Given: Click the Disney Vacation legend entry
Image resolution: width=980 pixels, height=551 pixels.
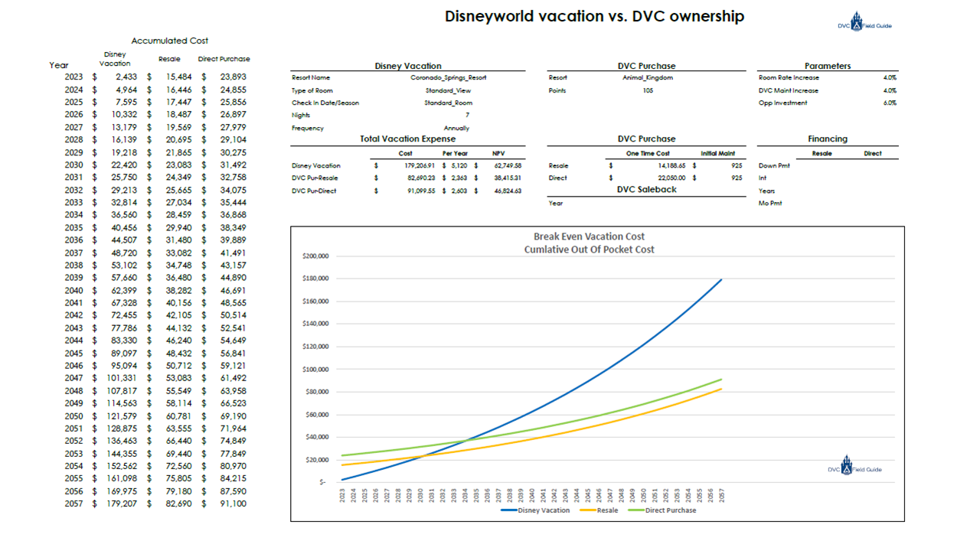Looking at the screenshot, I should pos(536,510).
